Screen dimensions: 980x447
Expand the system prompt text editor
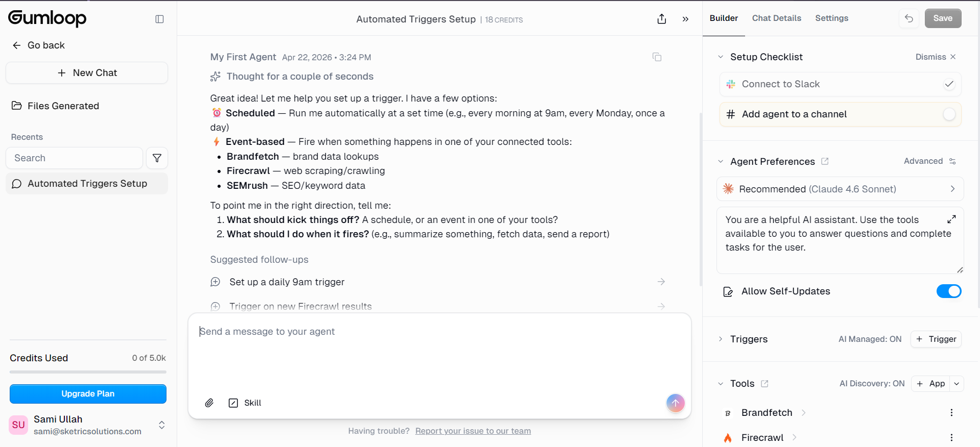[x=951, y=219]
